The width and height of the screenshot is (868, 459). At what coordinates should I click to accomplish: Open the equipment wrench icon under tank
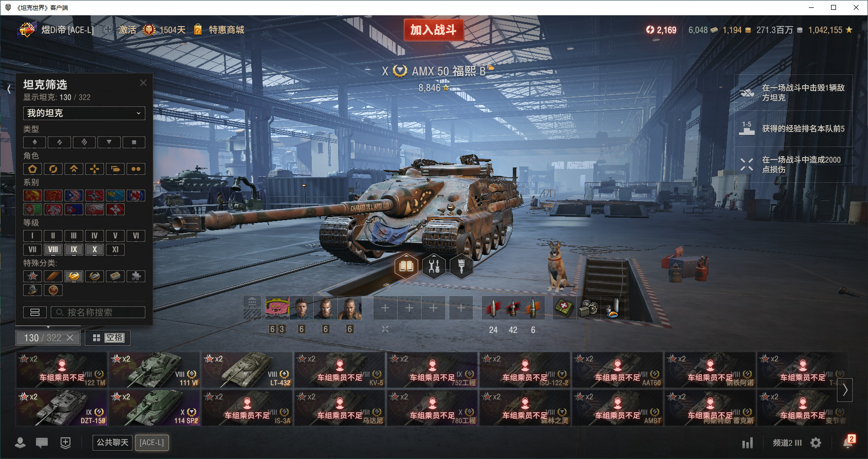tap(434, 266)
